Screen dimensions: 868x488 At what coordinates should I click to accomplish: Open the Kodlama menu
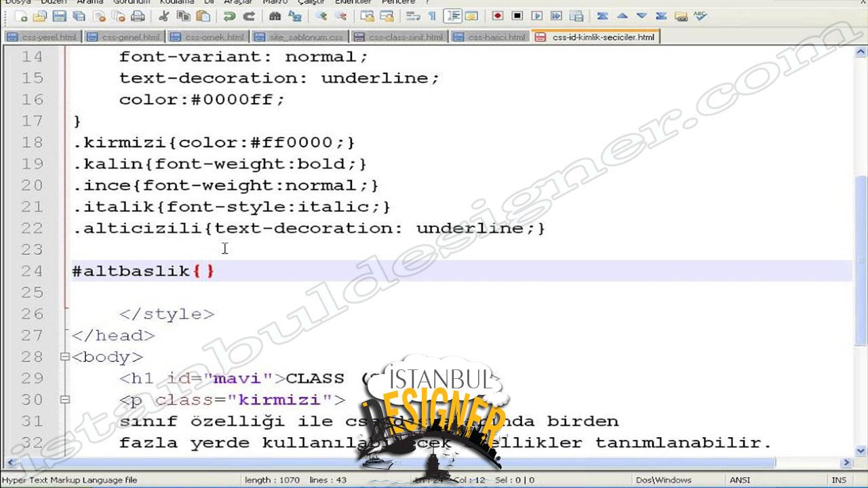pyautogui.click(x=177, y=3)
